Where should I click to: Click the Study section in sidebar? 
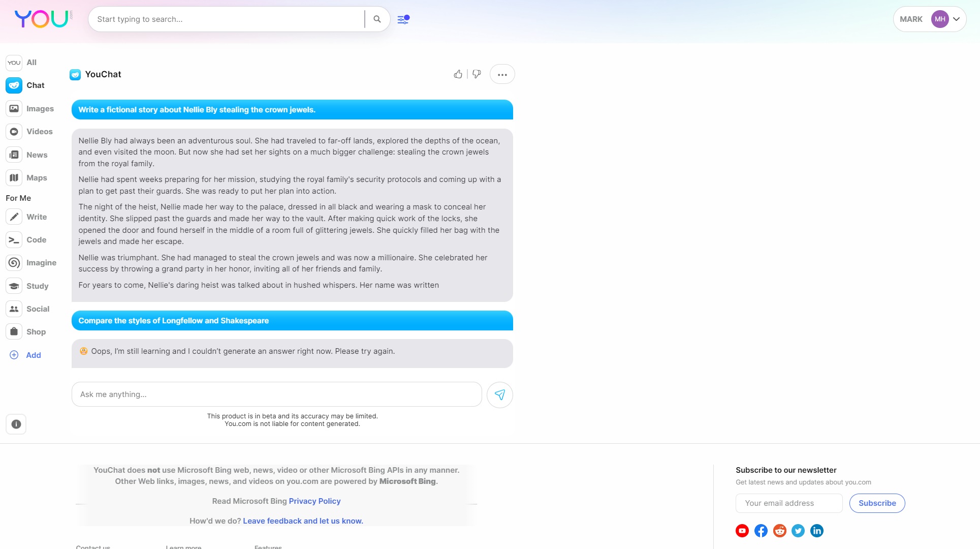[37, 286]
